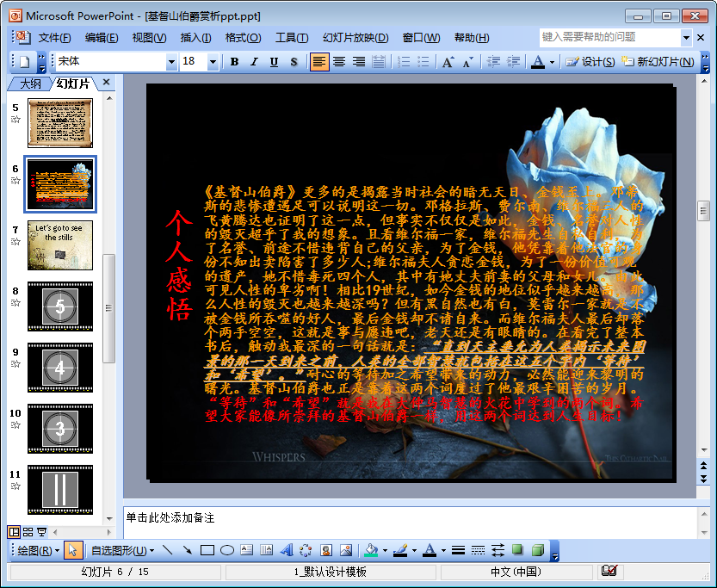Select the Line drawing tool
This screenshot has height=588, width=717.
pyautogui.click(x=167, y=550)
